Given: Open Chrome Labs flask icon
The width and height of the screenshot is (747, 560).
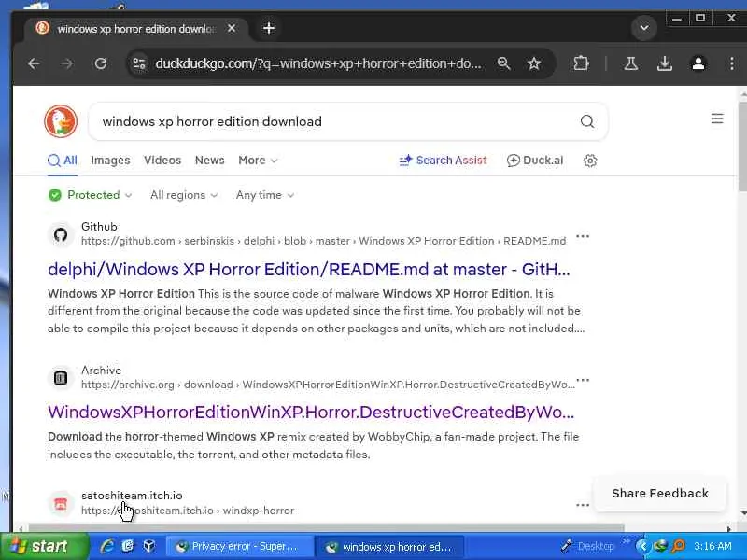Looking at the screenshot, I should [x=631, y=63].
